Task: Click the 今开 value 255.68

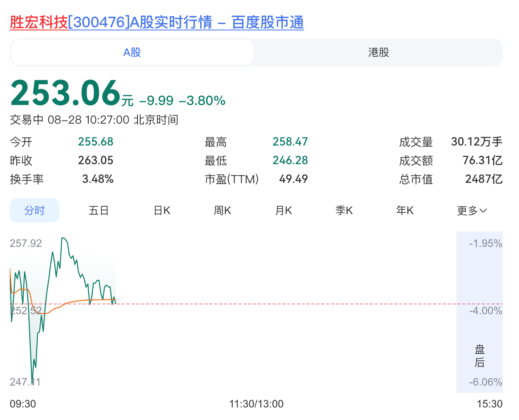Action: 96,141
